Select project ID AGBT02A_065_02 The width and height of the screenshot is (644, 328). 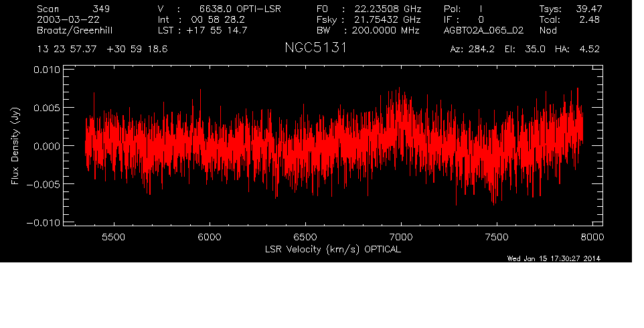(484, 30)
